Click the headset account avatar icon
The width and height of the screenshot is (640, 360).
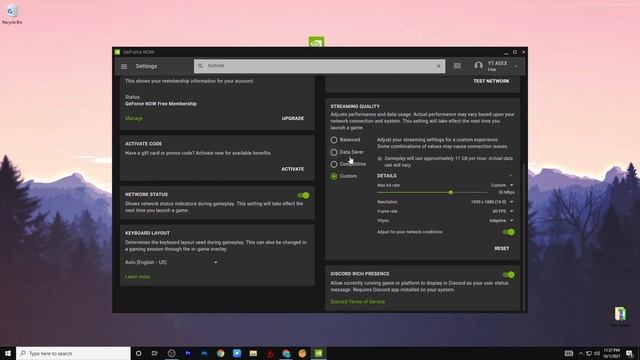point(478,65)
